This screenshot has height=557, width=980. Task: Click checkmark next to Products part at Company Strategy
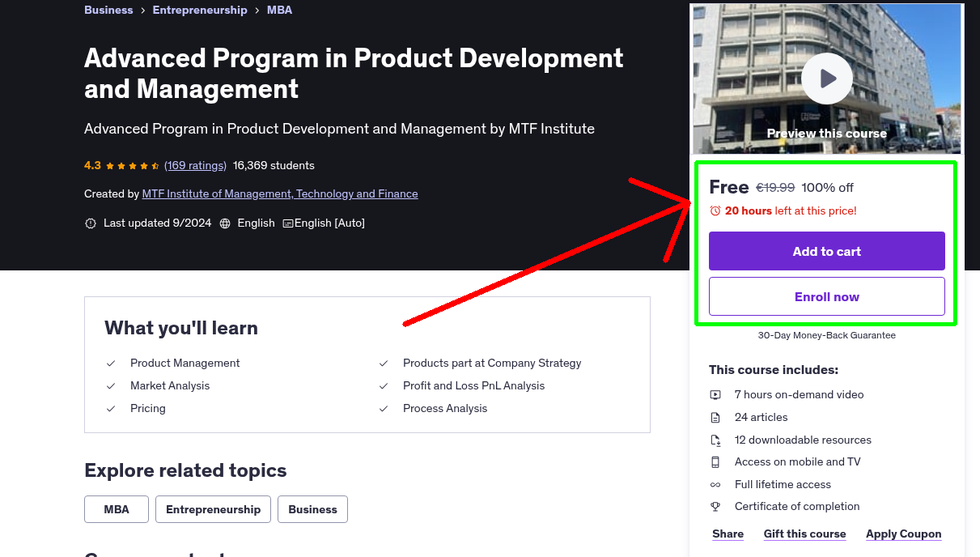point(384,364)
